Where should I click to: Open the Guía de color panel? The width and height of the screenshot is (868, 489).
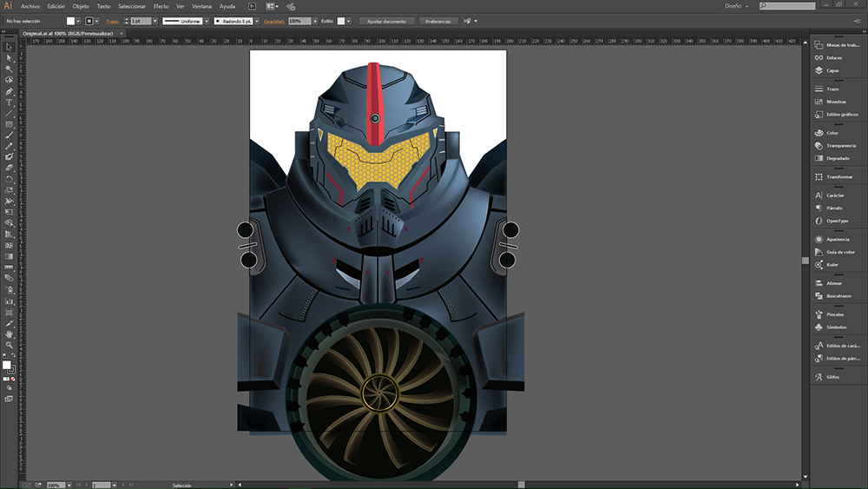click(x=836, y=252)
